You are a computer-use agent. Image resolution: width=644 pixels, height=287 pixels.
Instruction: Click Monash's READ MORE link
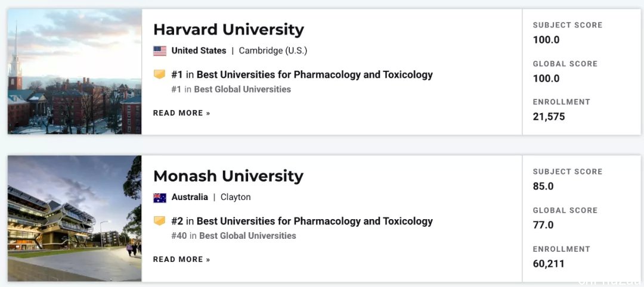click(x=181, y=260)
